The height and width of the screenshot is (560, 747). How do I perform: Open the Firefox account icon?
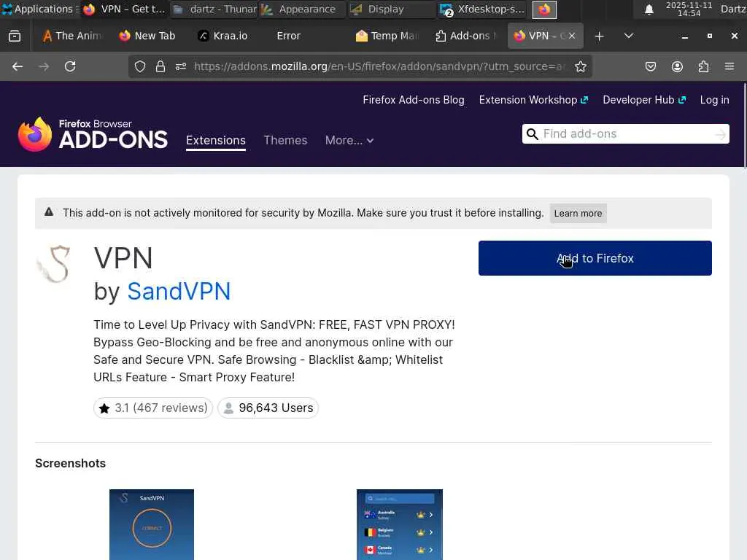click(x=677, y=66)
